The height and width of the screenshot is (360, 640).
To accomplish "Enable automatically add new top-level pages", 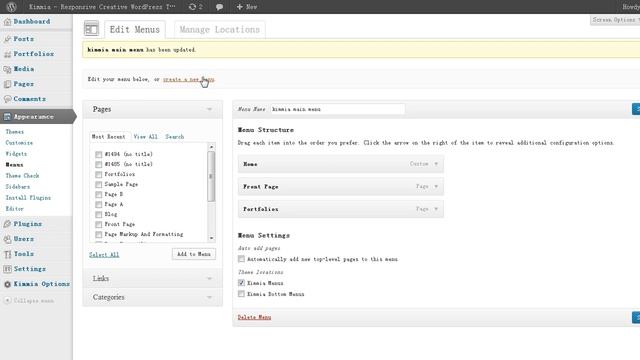I will (241, 259).
